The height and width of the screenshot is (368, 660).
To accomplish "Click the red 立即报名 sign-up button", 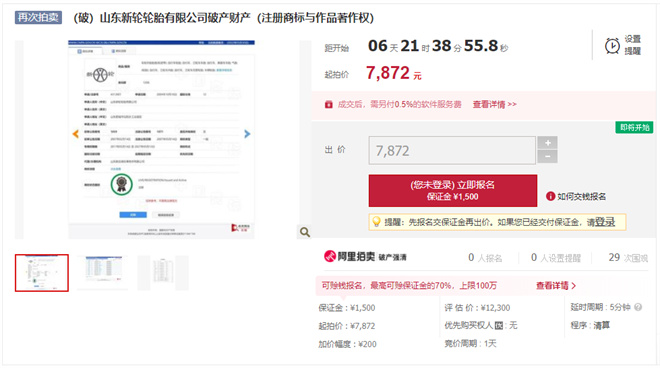I will [452, 191].
